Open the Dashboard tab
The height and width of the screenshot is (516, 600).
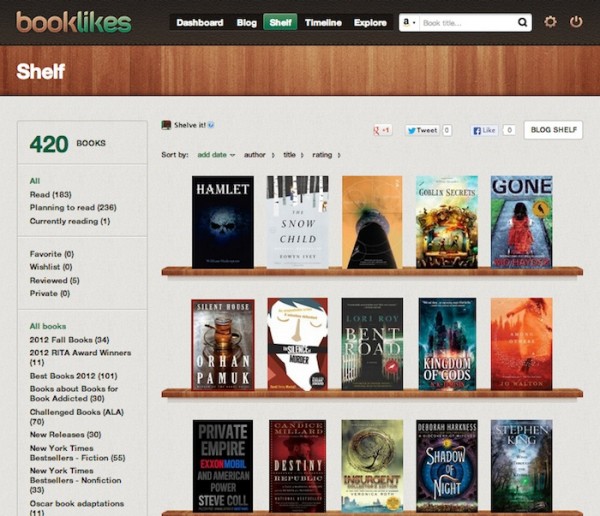[200, 23]
